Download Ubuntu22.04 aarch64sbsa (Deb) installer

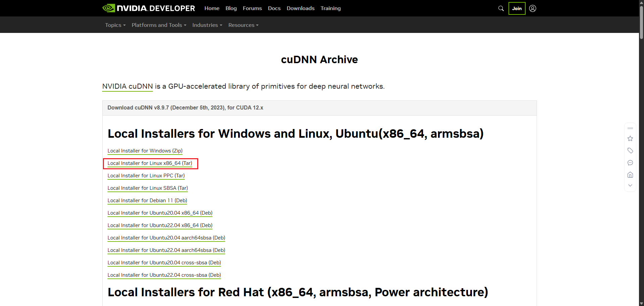(166, 250)
